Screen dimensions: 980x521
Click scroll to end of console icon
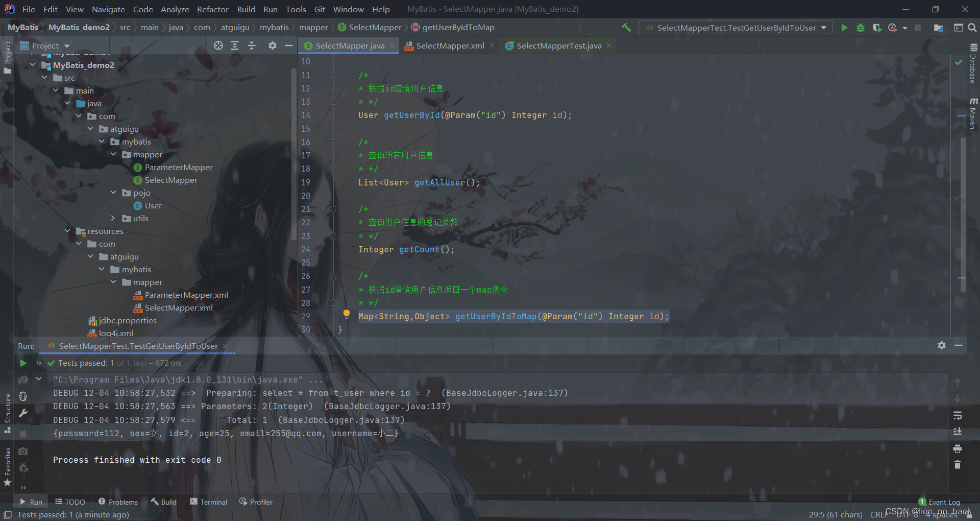tap(958, 432)
